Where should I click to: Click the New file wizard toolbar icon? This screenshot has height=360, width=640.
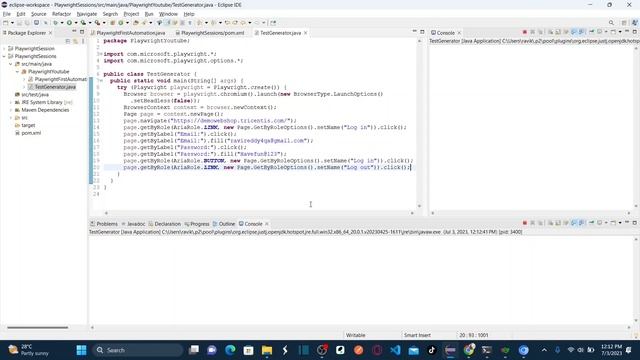click(5, 23)
